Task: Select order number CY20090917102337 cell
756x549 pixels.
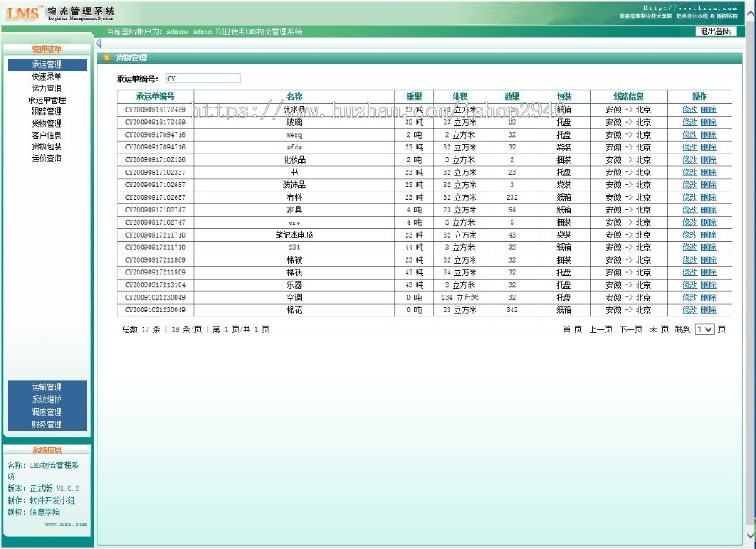Action: tap(155, 173)
